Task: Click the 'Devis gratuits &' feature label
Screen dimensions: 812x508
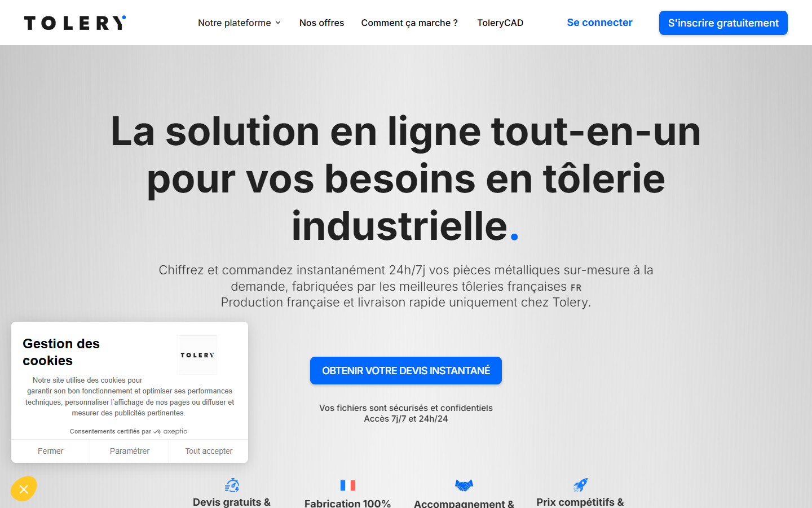Action: [232, 502]
